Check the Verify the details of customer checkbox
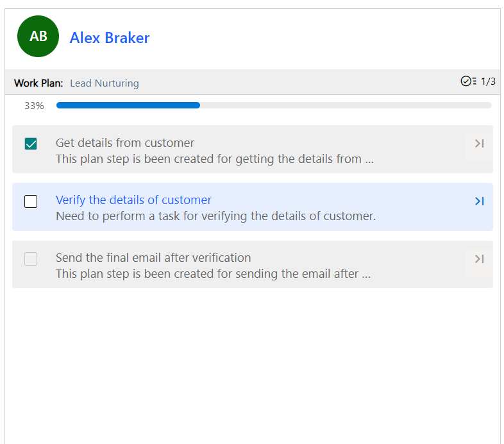The height and width of the screenshot is (444, 504). (x=31, y=201)
